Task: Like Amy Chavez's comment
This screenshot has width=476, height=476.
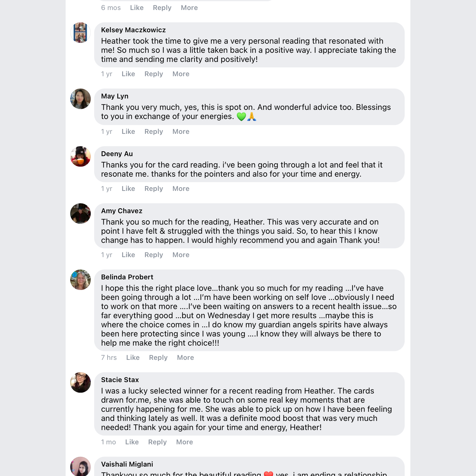Action: point(128,255)
